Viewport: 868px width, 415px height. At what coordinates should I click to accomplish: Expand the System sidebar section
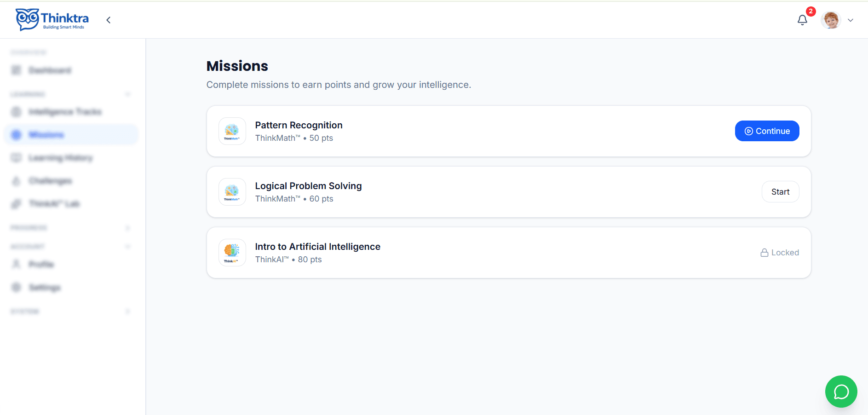pos(127,311)
